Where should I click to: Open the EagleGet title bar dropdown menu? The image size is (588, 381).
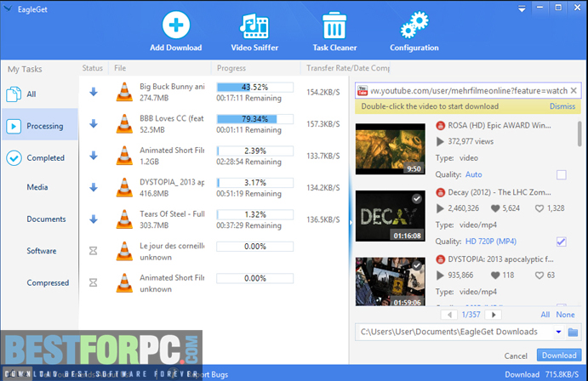[522, 9]
